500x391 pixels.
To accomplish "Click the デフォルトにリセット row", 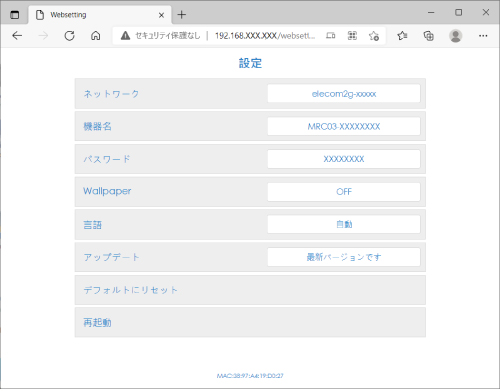I will pyautogui.click(x=250, y=290).
